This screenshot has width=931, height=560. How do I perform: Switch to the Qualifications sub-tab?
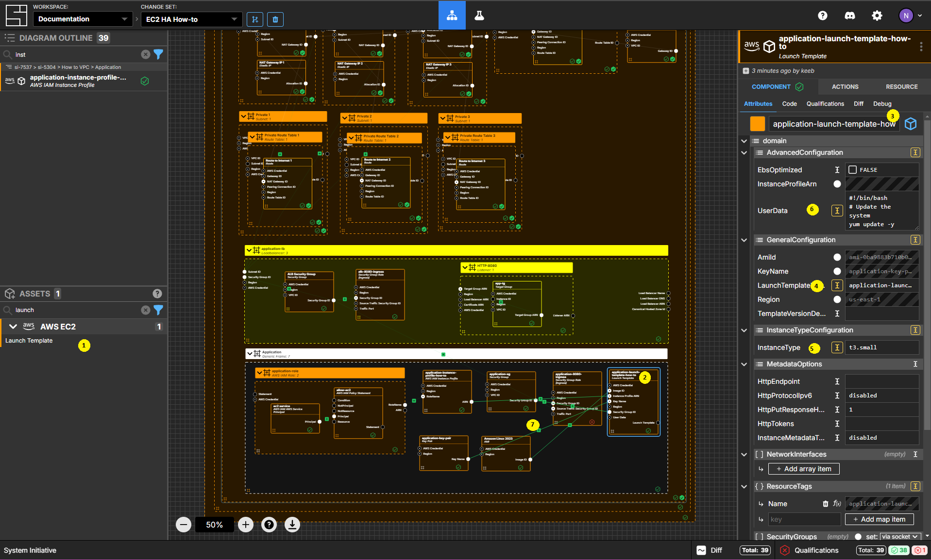pyautogui.click(x=825, y=104)
